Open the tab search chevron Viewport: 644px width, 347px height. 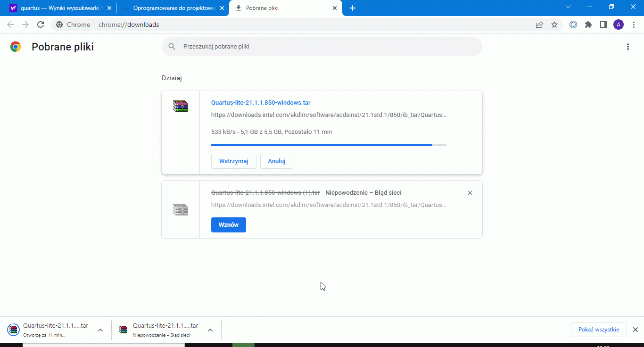coord(568,7)
